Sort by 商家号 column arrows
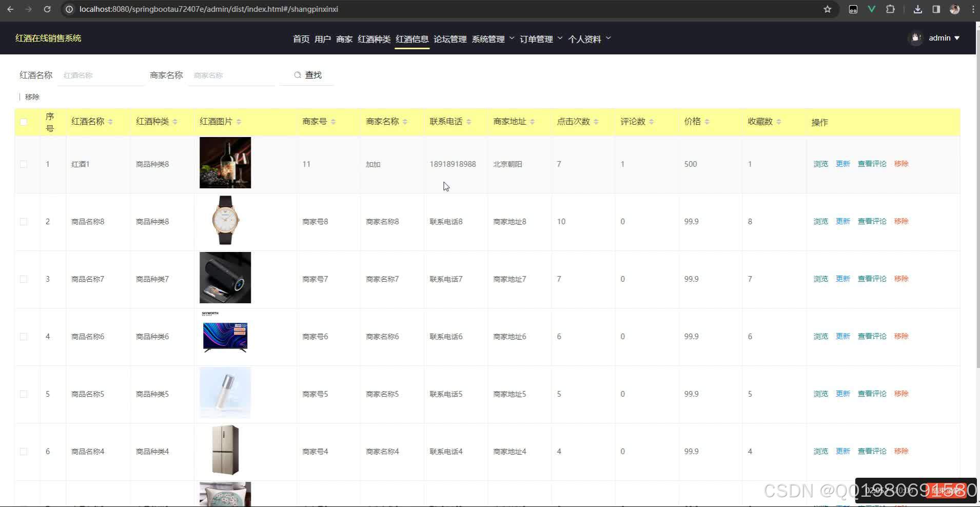 [x=333, y=122]
